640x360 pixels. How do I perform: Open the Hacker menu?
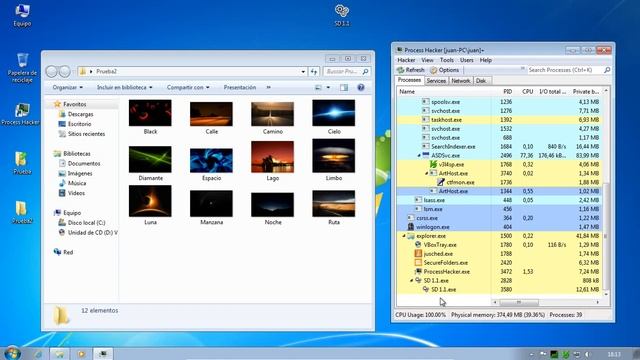(406, 60)
